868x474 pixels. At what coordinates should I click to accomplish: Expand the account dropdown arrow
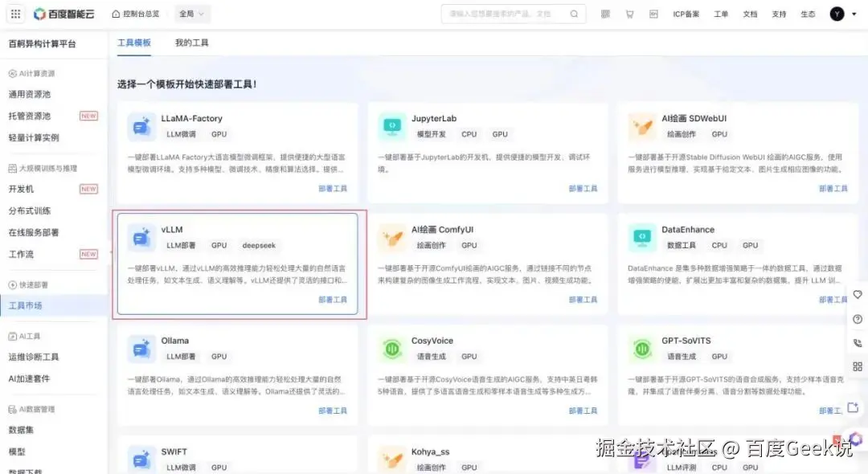click(x=854, y=14)
